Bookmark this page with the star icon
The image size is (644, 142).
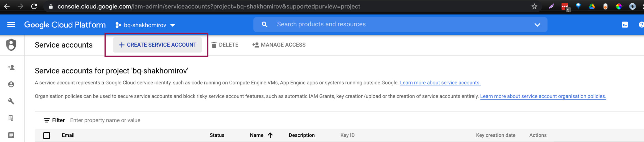point(534,6)
